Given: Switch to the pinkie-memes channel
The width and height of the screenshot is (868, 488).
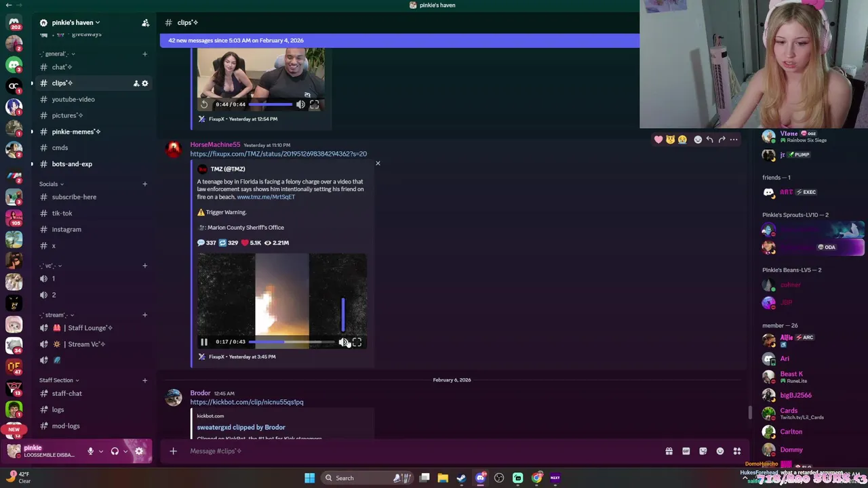Looking at the screenshot, I should pyautogui.click(x=94, y=131).
